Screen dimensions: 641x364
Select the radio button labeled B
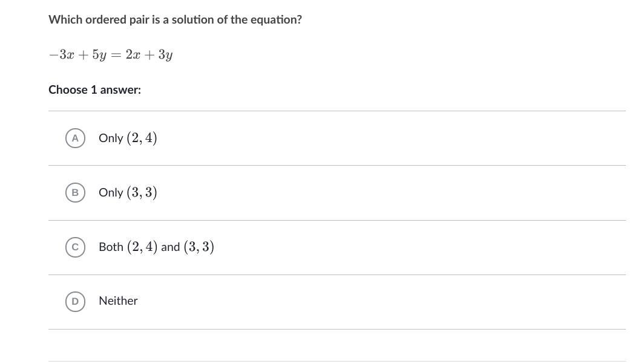pos(75,192)
